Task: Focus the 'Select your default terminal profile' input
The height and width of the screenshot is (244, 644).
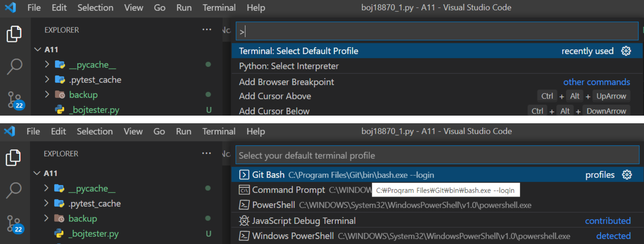Action: click(x=437, y=155)
